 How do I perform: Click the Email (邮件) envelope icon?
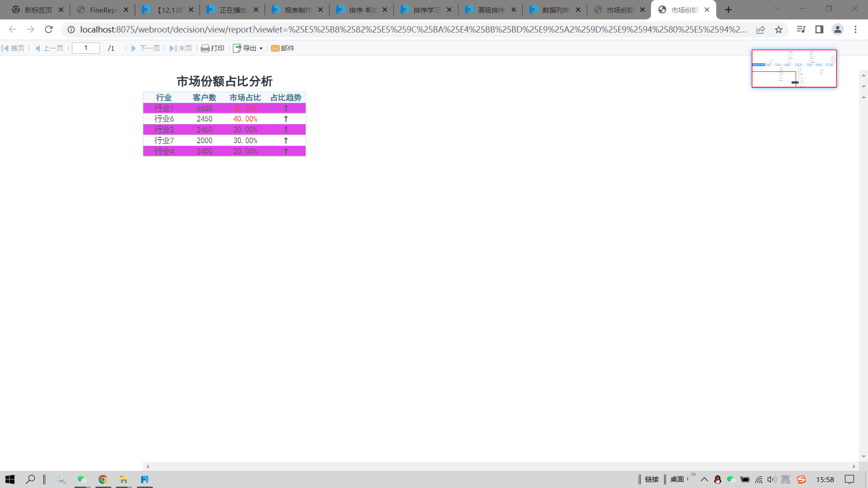pyautogui.click(x=275, y=48)
